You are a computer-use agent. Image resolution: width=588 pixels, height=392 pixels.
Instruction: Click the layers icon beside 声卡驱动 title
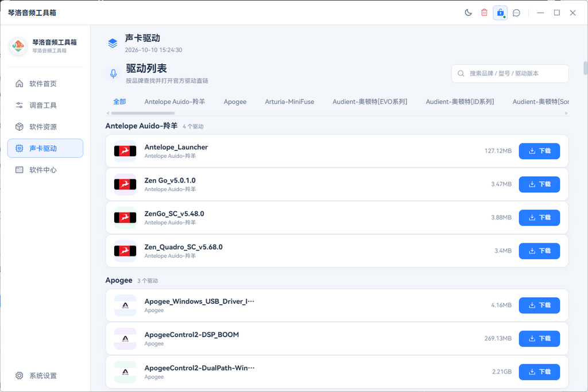(113, 43)
